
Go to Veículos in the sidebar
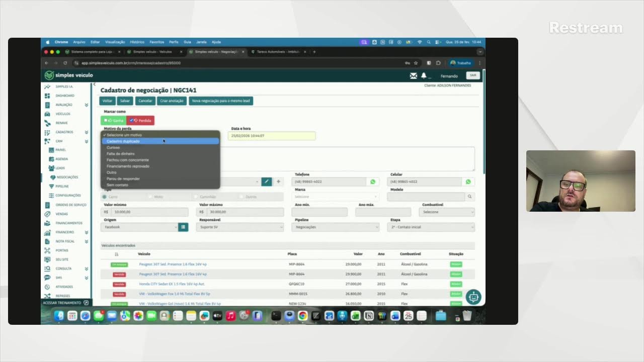click(63, 114)
